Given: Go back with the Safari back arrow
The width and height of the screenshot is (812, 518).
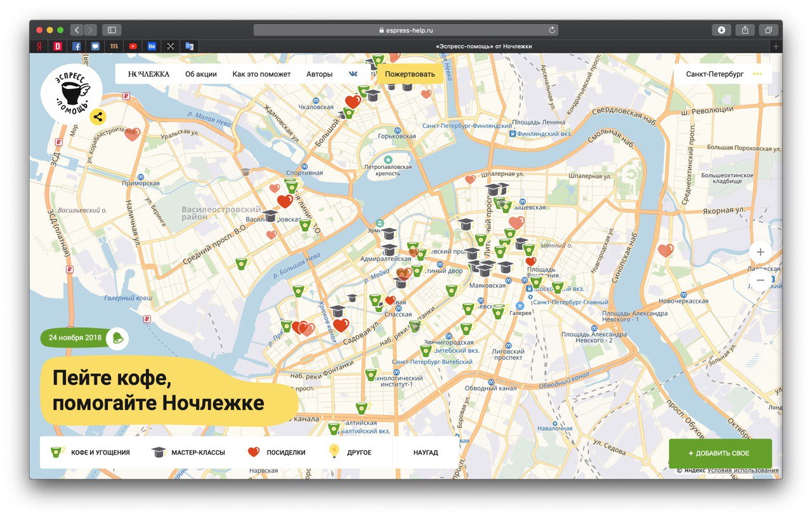Looking at the screenshot, I should [77, 30].
